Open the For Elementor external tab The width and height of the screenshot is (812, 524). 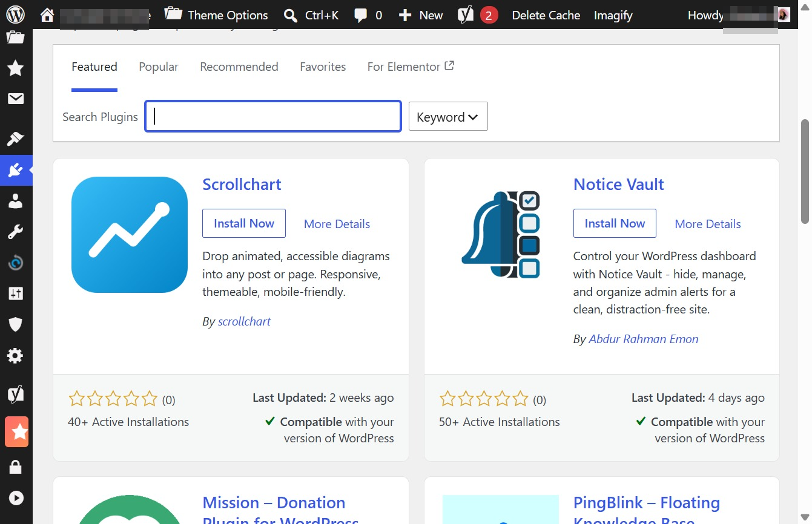coord(411,67)
